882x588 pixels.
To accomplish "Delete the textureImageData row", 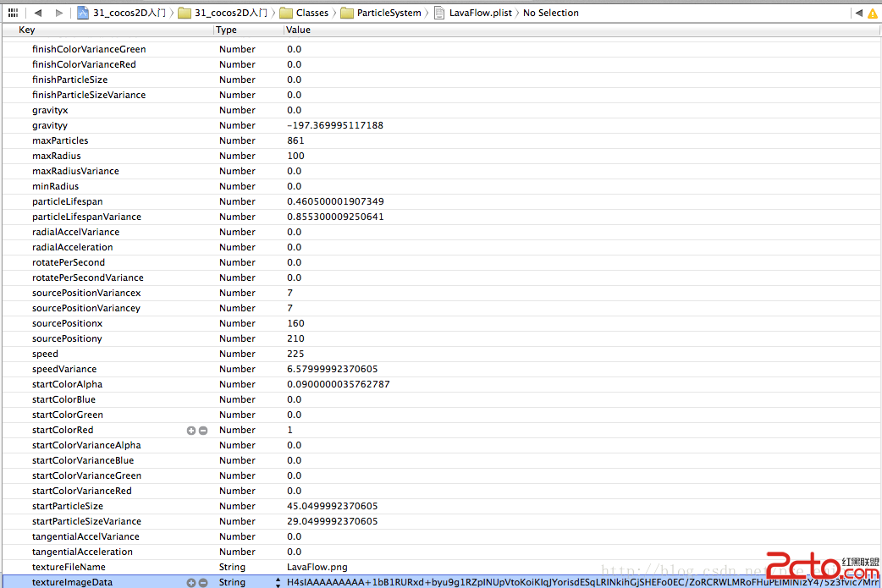I will (x=203, y=583).
